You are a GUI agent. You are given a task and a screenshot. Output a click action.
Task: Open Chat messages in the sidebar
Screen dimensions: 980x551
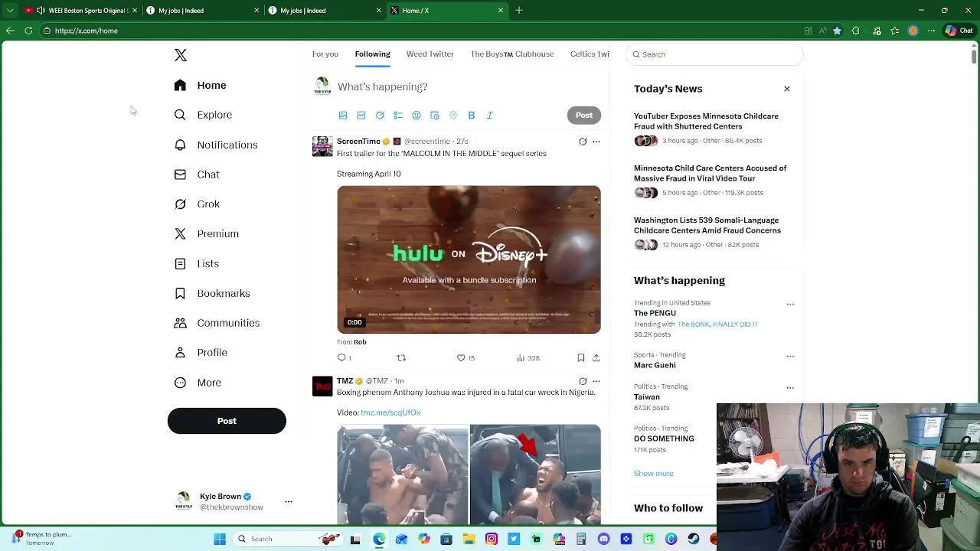point(197,174)
